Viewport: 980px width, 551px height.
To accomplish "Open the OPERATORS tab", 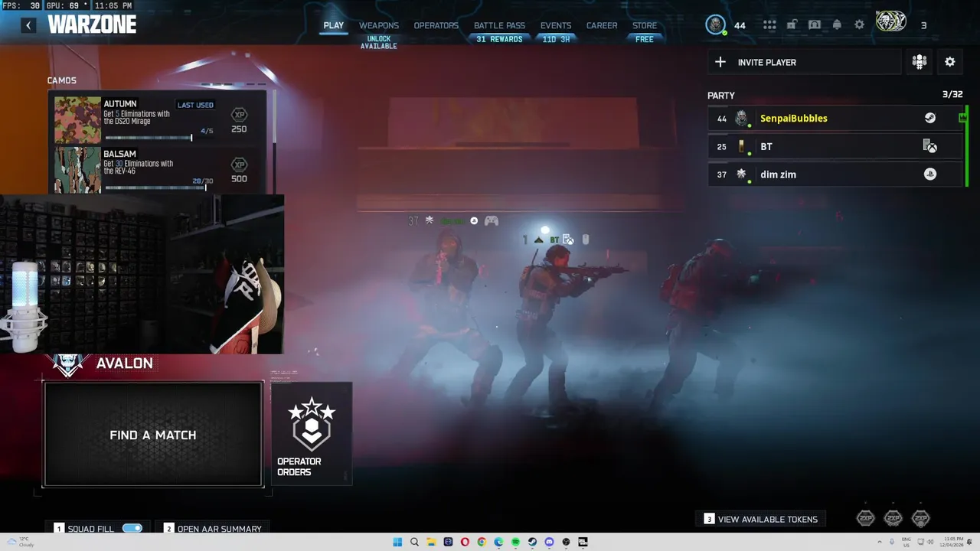I will click(436, 25).
